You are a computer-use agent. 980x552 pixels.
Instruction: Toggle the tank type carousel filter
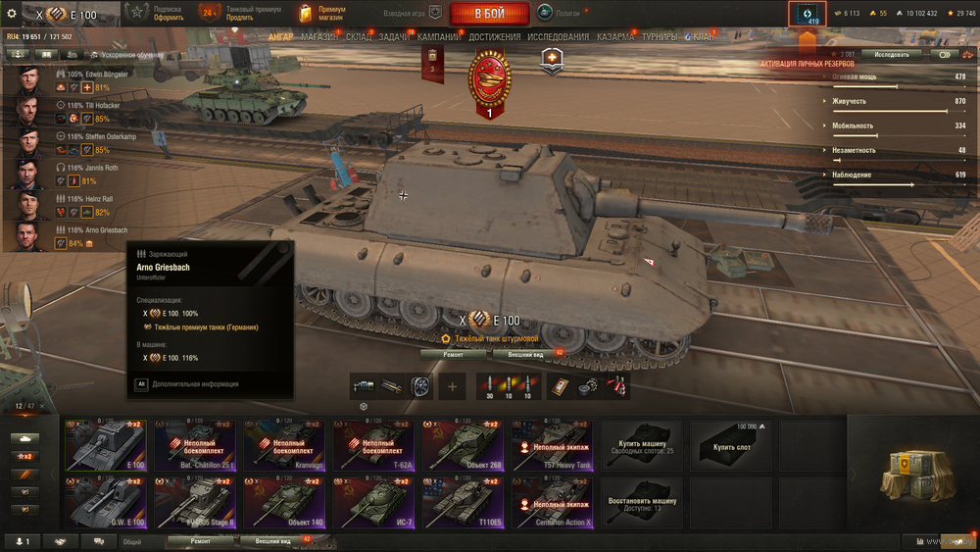tap(25, 439)
